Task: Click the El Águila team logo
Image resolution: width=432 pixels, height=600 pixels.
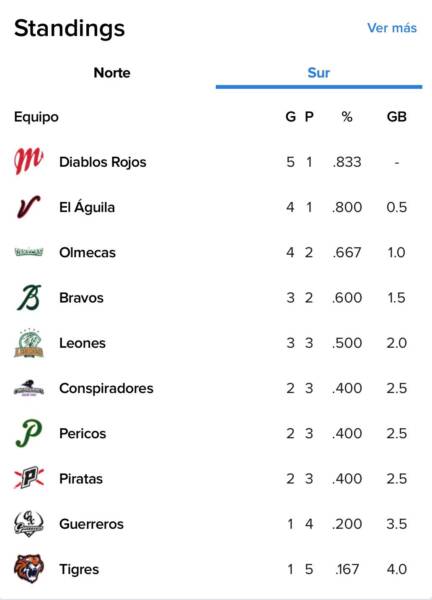Action: click(29, 207)
